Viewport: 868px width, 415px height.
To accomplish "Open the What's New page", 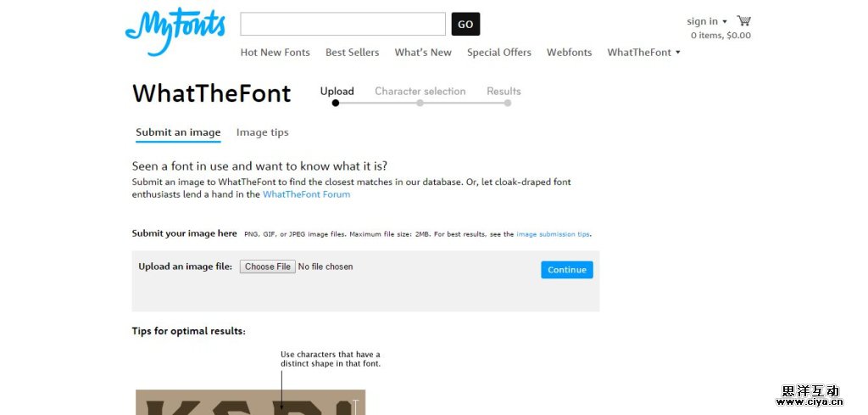I will [423, 53].
